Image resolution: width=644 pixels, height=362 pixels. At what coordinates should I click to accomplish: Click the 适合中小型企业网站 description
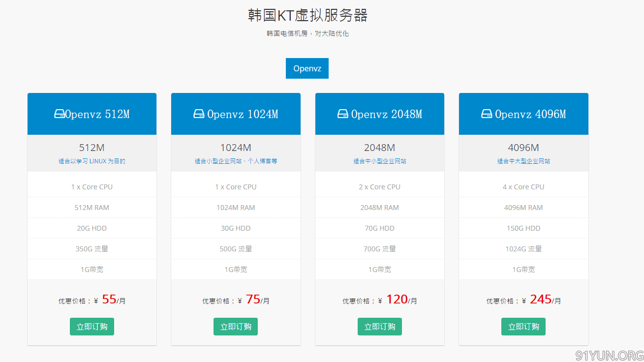point(380,161)
